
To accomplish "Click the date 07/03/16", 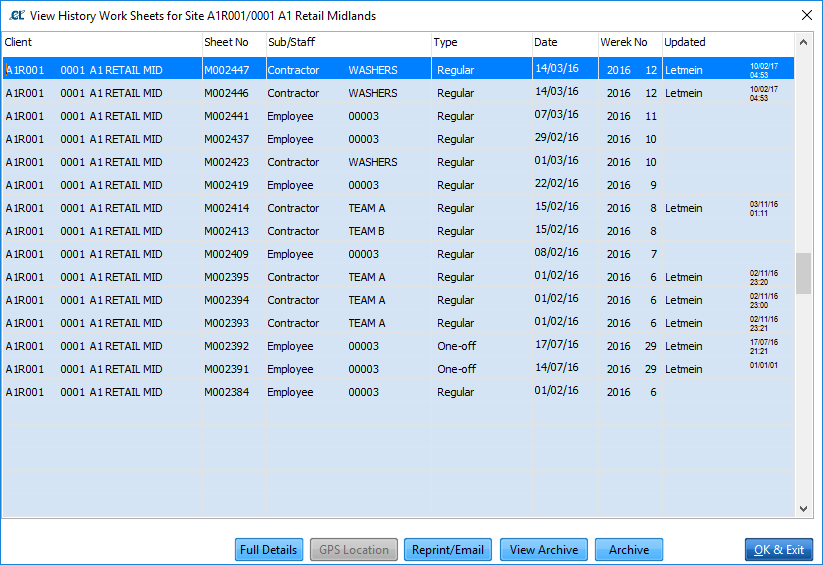I will click(556, 114).
